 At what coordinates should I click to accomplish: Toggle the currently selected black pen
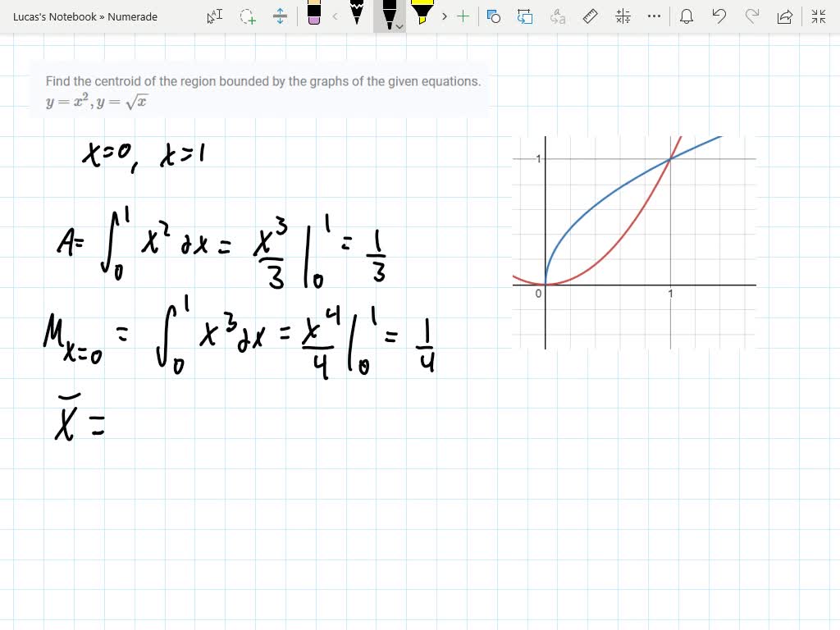(x=389, y=15)
